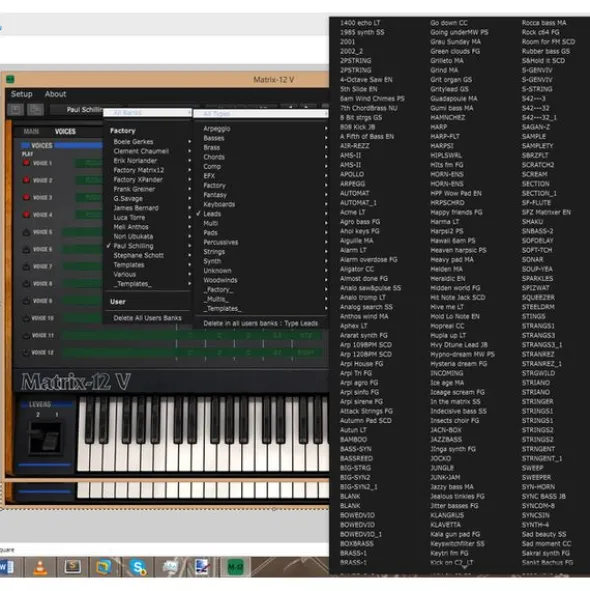Screen dimensions: 590x591
Task: Load the 'Jazzy bass MA' preset
Action: [452, 487]
